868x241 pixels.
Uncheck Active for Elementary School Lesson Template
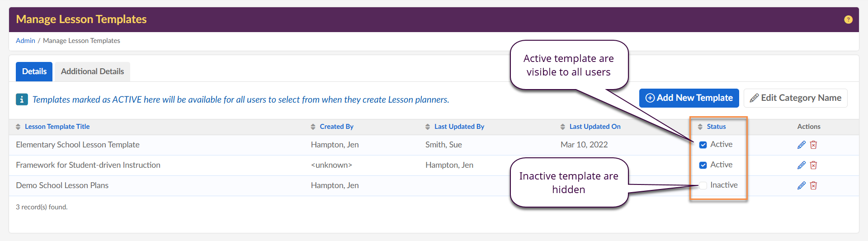(x=703, y=145)
